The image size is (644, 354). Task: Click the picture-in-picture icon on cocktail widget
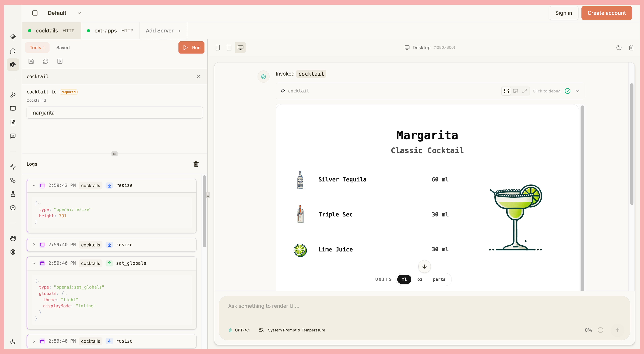(515, 91)
